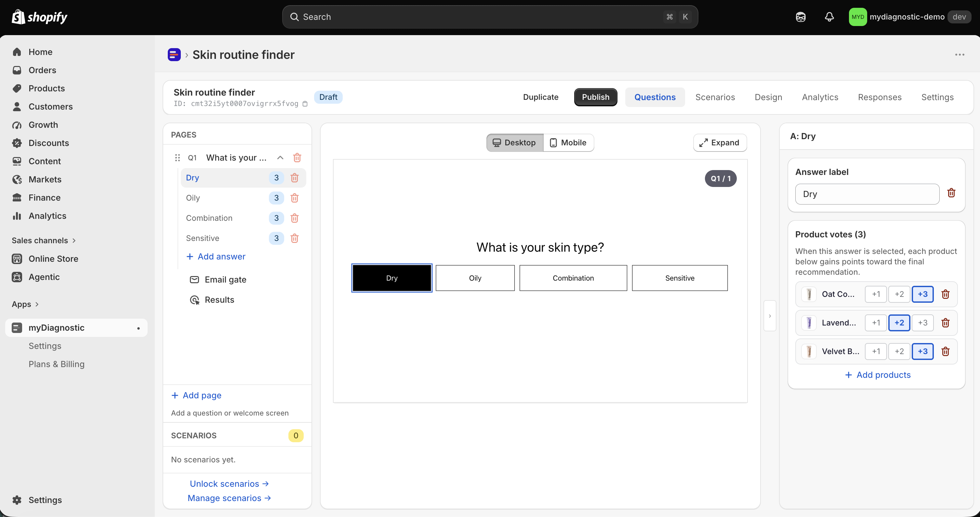Edit the Answer label field
The width and height of the screenshot is (980, 517).
click(x=867, y=194)
